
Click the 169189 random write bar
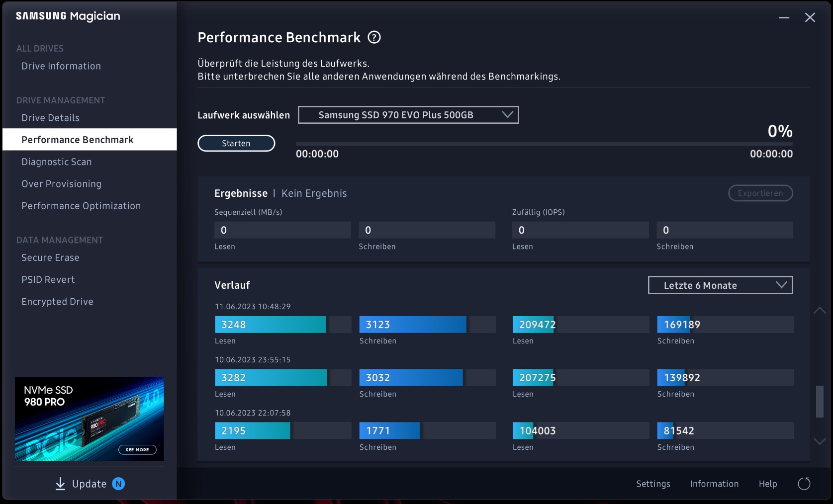(725, 325)
